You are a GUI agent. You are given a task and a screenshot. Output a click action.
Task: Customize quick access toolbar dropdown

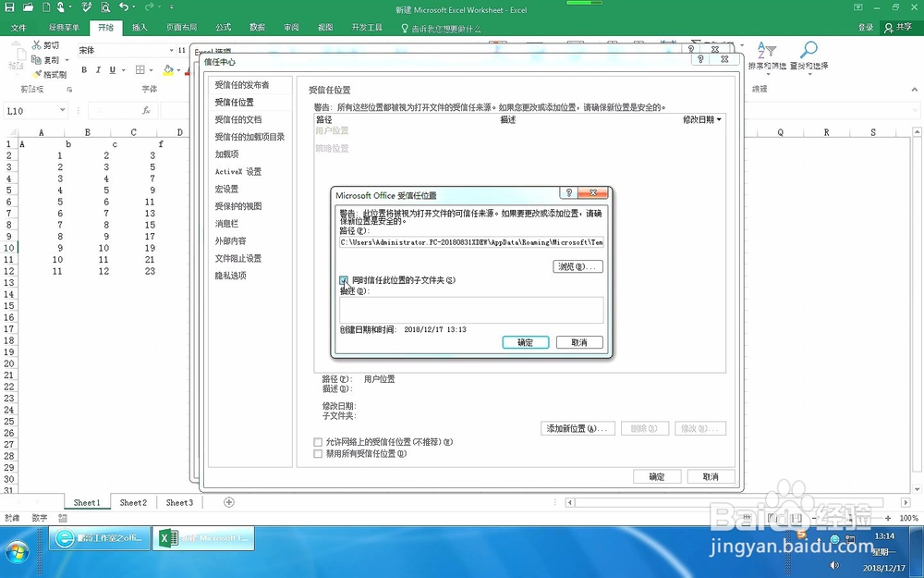172,7
